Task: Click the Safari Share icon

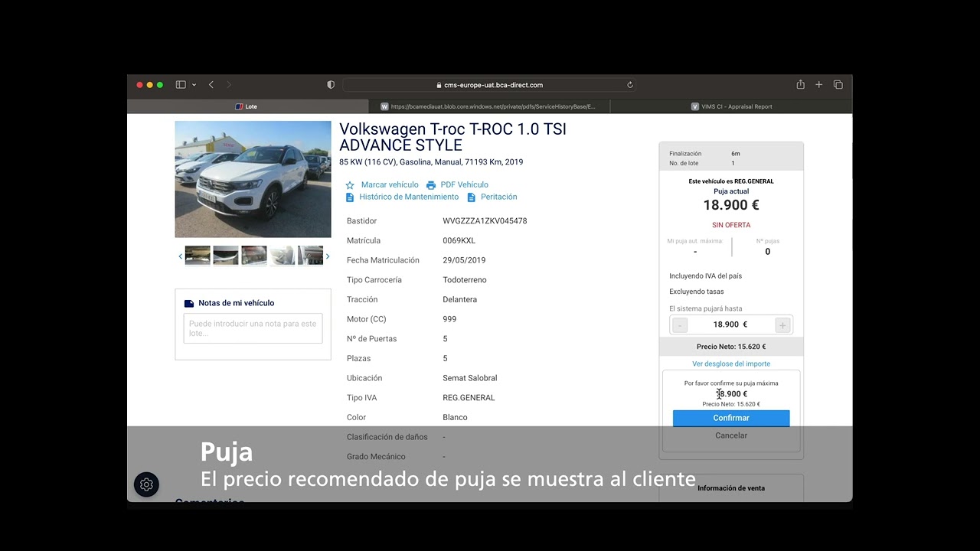Action: pos(800,84)
